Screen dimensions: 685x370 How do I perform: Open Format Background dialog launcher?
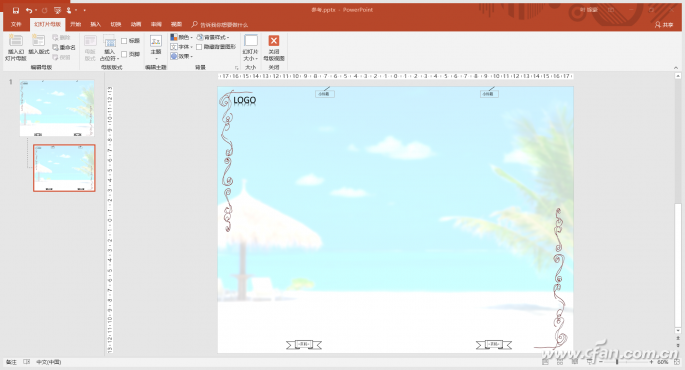pyautogui.click(x=236, y=68)
